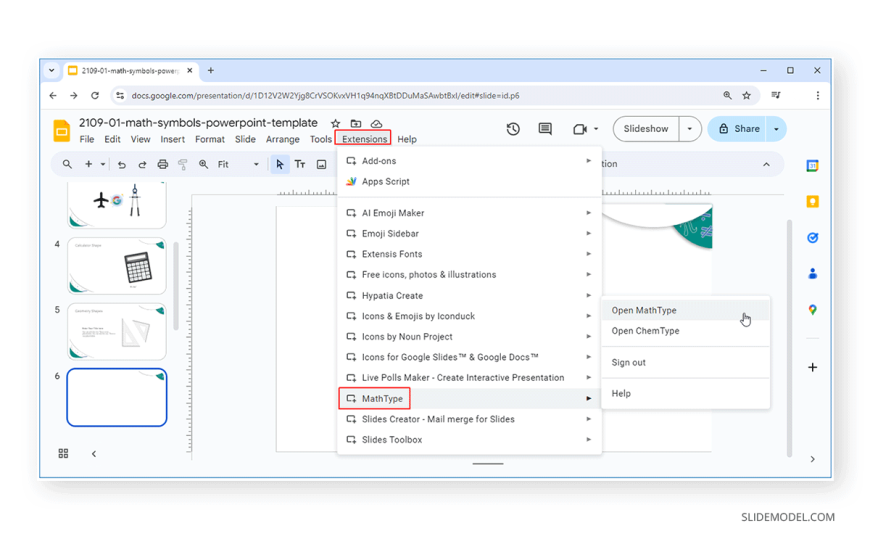Viewport: 870px width, 539px height.
Task: Open the Slideshow options dropdown arrow
Action: click(690, 129)
